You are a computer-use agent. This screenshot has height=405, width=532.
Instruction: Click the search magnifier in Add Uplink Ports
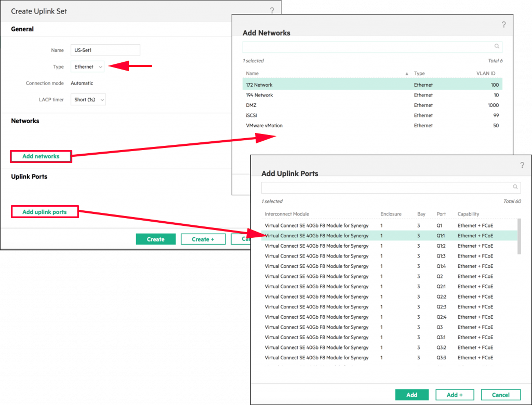pyautogui.click(x=515, y=187)
